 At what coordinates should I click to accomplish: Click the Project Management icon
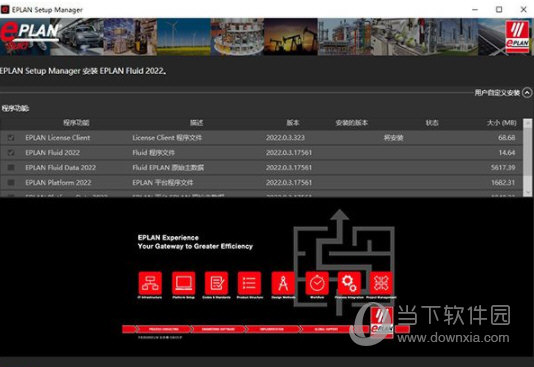click(381, 283)
